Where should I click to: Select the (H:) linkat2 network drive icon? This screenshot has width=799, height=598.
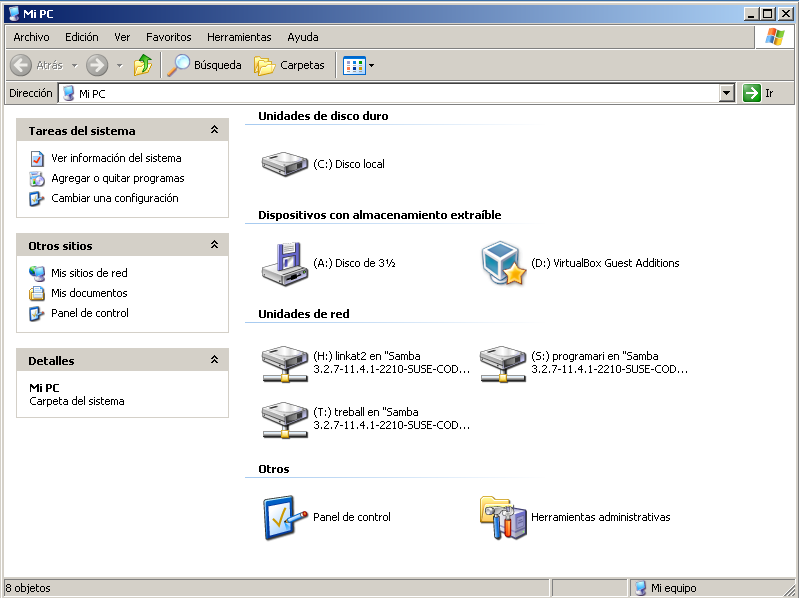(x=284, y=363)
